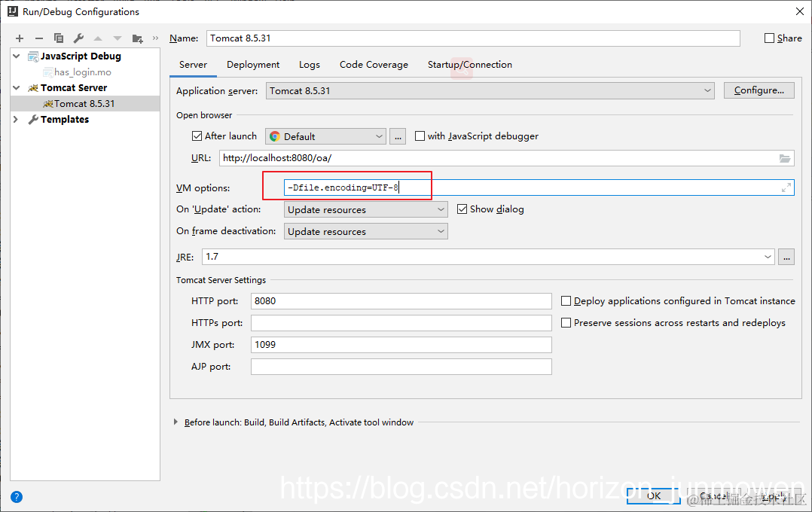Screen dimensions: 812x512
Task: Uncheck the After launch checkbox
Action: 197,136
